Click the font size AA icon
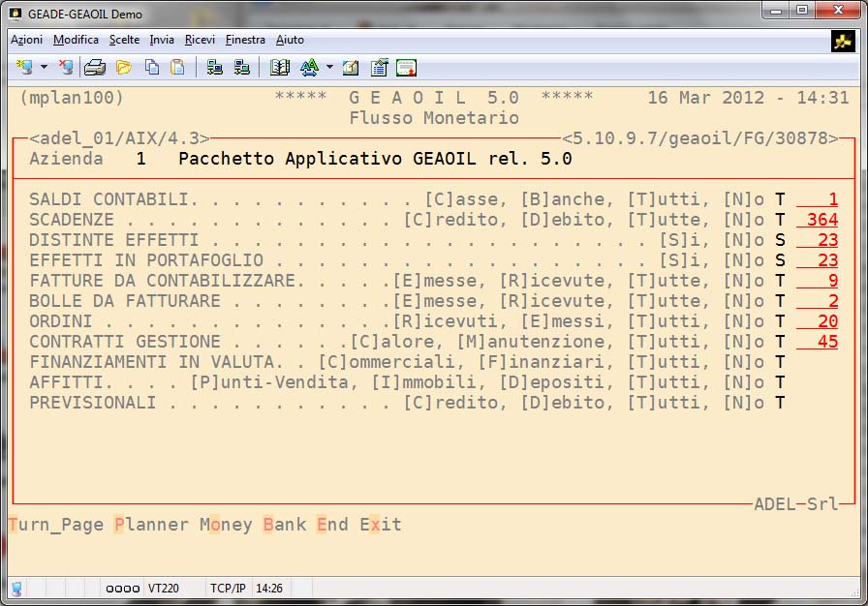Viewport: 868px width, 606px height. pos(309,68)
